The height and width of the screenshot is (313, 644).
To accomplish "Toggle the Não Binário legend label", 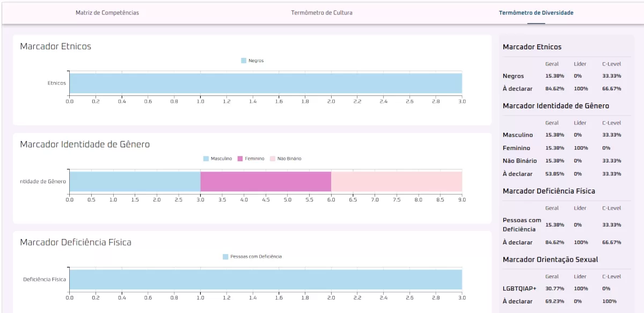I will 289,159.
